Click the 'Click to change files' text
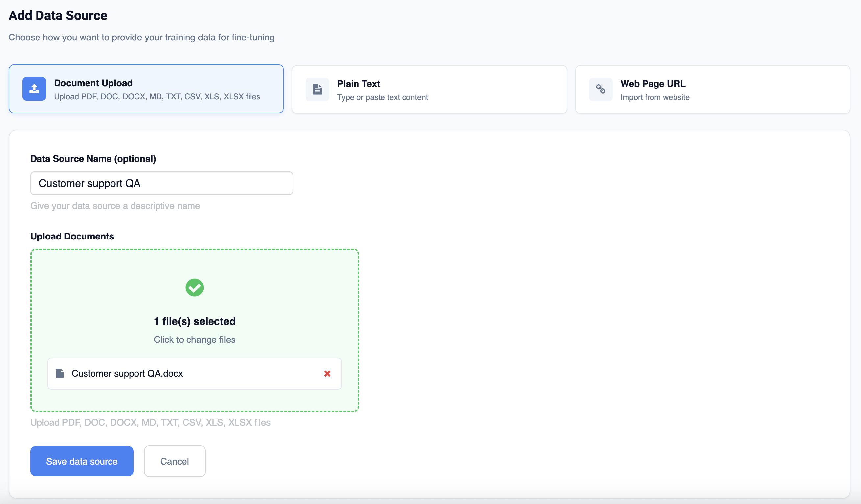 (194, 340)
